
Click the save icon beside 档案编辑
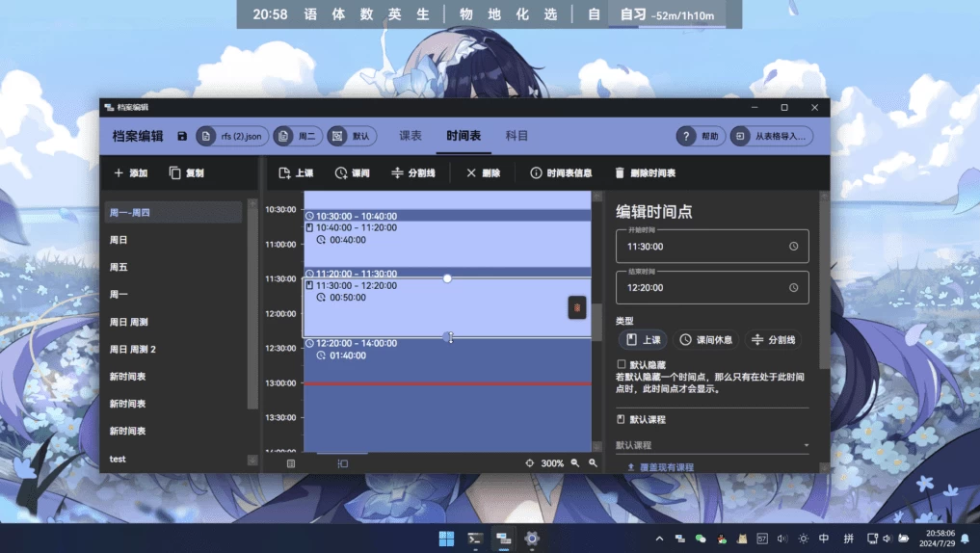[x=182, y=137]
